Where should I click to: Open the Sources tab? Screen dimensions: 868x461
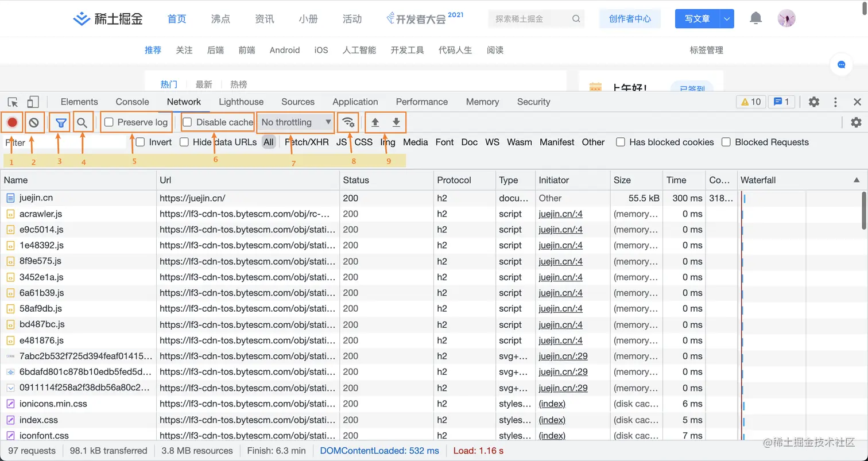click(298, 102)
